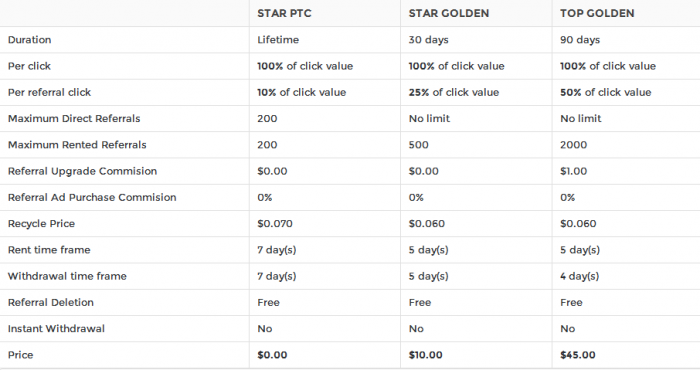
Task: Select the Lifetime duration cell
Action: (278, 40)
